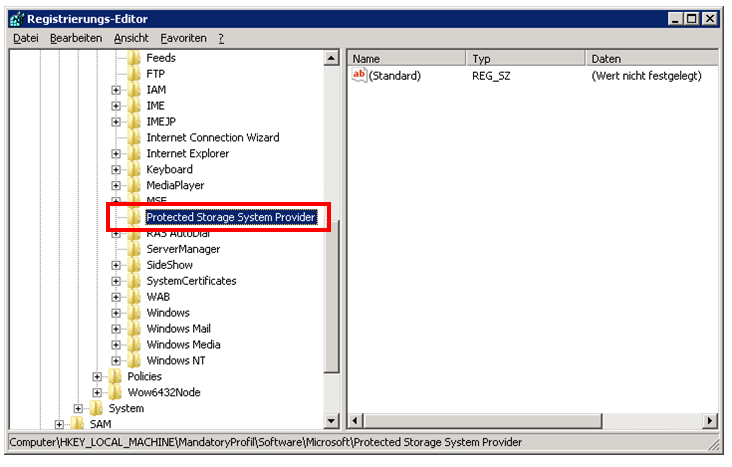Screen dimensions: 732x467
Task: Click the tree pane scroll down arrow
Action: tap(332, 421)
